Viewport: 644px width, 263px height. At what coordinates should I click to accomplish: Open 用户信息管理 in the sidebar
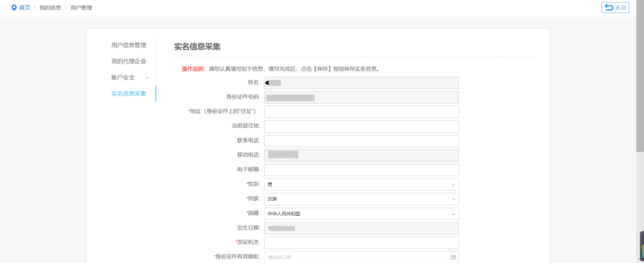point(129,45)
